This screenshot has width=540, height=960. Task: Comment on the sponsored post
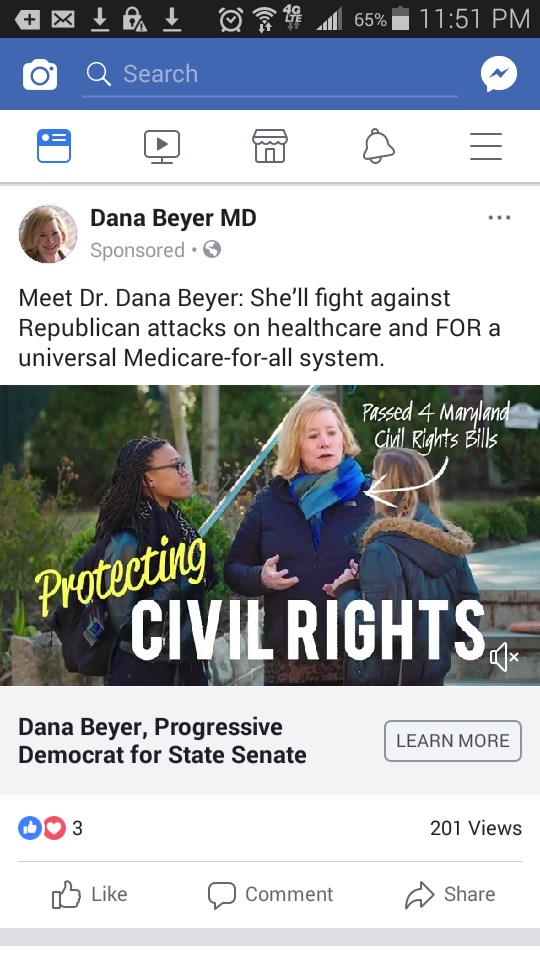[x=270, y=894]
